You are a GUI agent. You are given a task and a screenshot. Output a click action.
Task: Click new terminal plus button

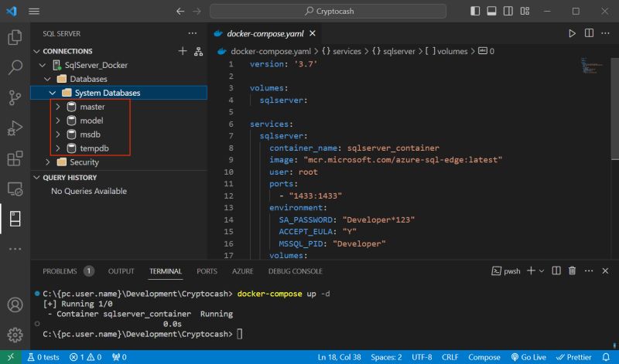532,270
